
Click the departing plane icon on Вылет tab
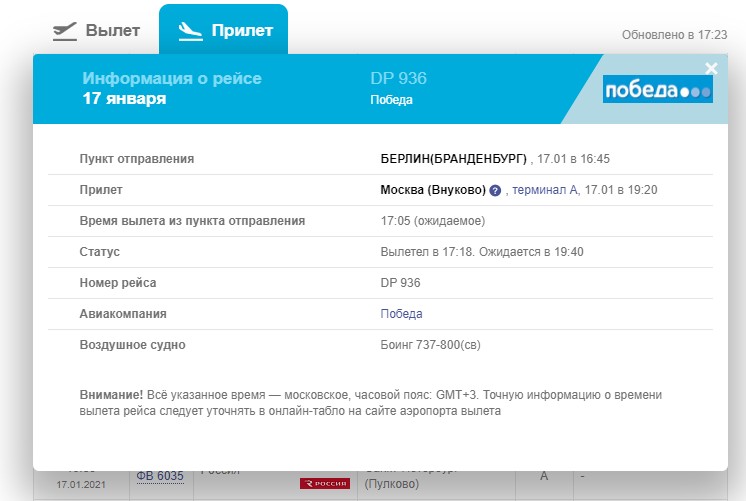[x=65, y=31]
